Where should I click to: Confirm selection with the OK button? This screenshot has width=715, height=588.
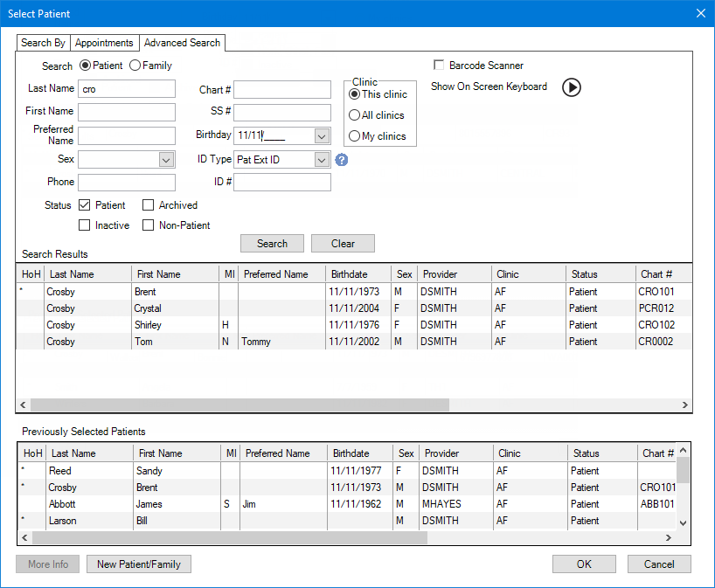(584, 564)
